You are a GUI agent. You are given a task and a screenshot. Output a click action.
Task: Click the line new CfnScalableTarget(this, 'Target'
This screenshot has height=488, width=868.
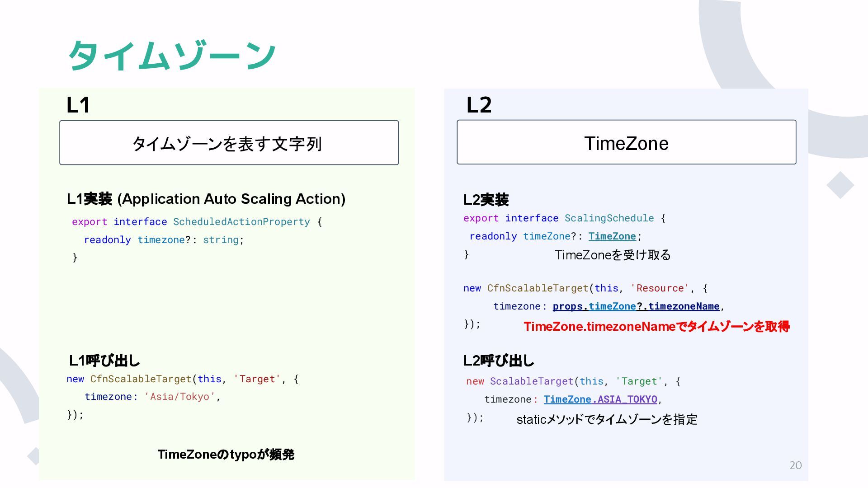(x=183, y=379)
